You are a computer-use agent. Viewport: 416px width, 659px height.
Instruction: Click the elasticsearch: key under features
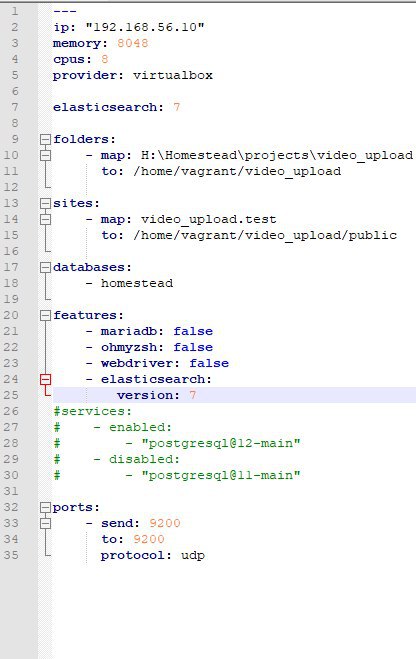(x=156, y=379)
